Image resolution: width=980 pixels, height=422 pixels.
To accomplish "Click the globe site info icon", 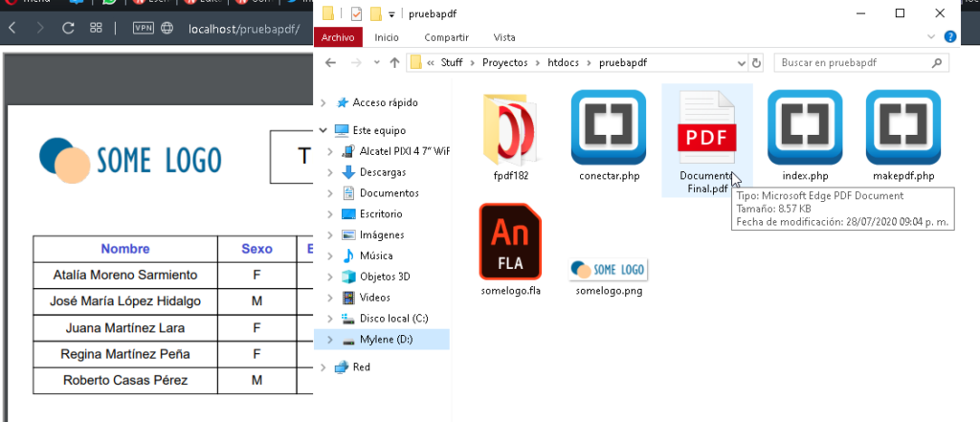I will click(167, 28).
